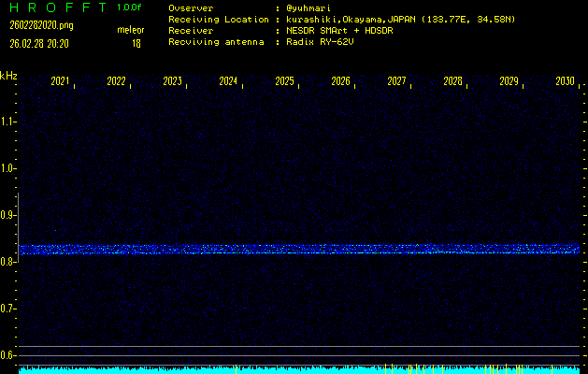The height and width of the screenshot is (374, 588).
Task: Click the 2021 time marker
Action: [60, 82]
